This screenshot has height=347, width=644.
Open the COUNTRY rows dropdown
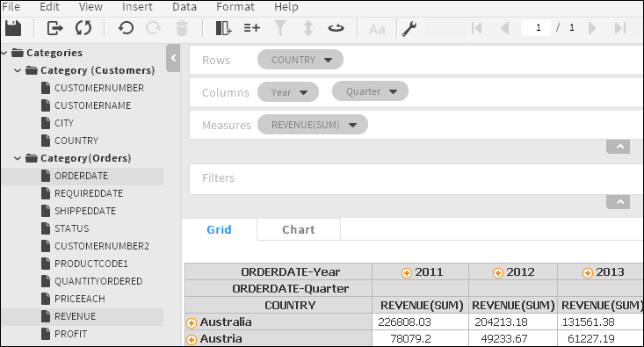pyautogui.click(x=328, y=60)
